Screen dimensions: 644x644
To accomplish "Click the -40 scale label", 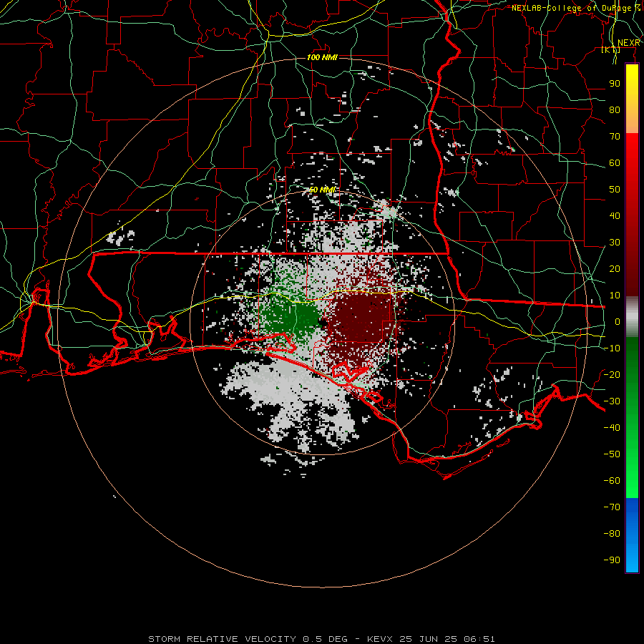I will coord(612,428).
